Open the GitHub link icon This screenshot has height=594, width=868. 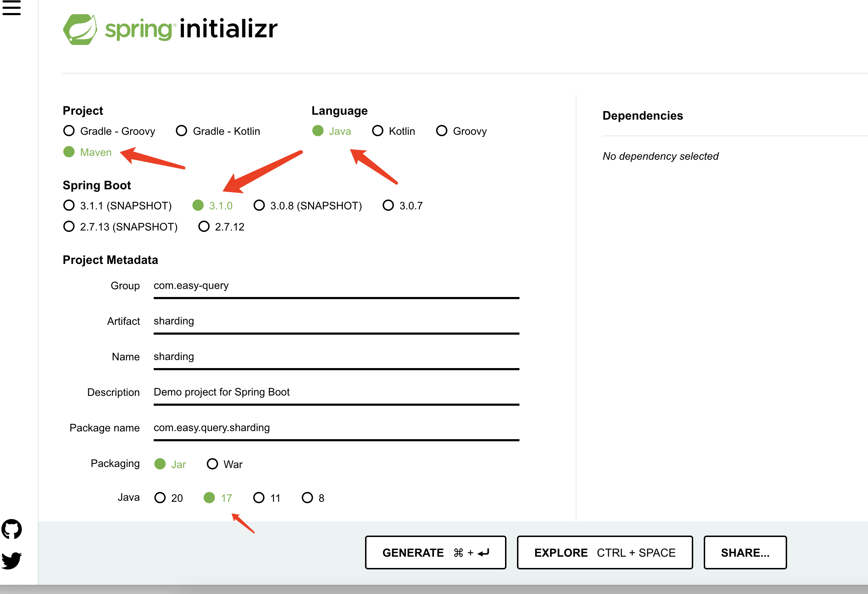pyautogui.click(x=12, y=529)
